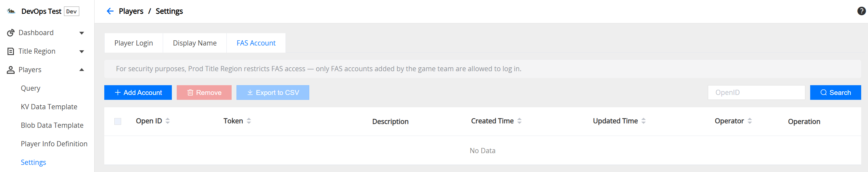Expand the Dashboard menu arrow
Image resolution: width=868 pixels, height=172 pixels.
pos(82,33)
